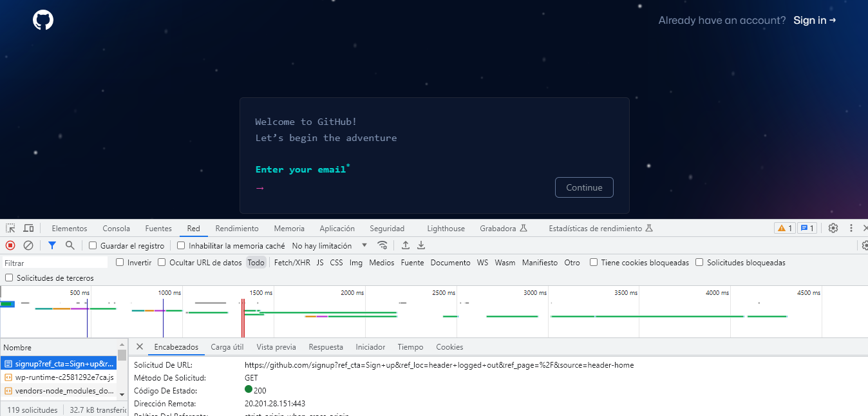The image size is (868, 416).
Task: Open the No hay limitación throttling dropdown
Action: click(x=329, y=245)
